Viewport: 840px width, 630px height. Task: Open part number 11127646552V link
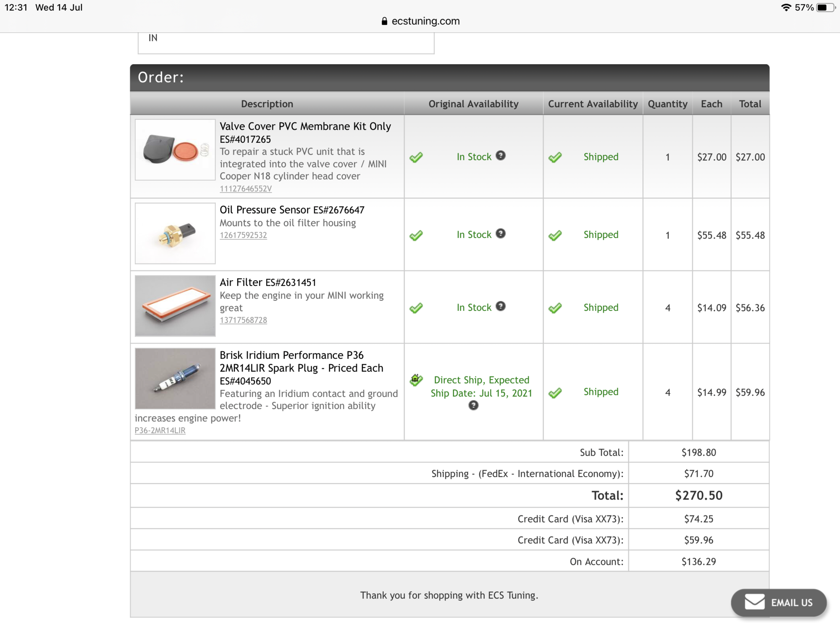(x=246, y=189)
